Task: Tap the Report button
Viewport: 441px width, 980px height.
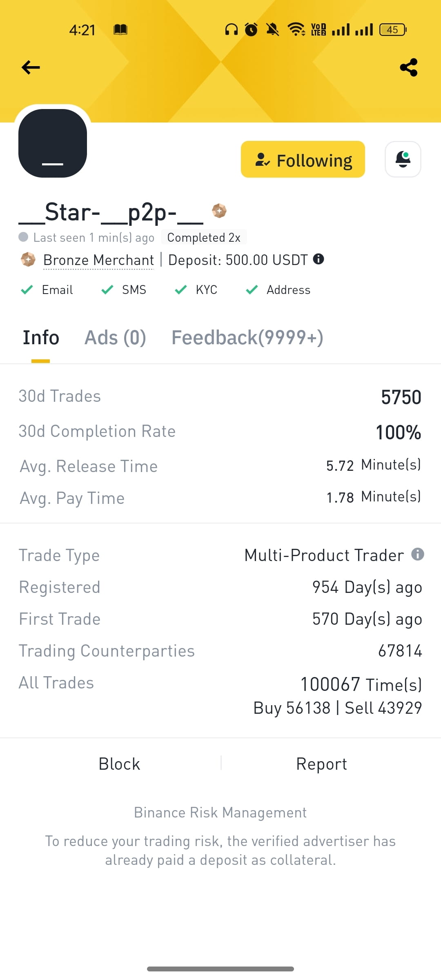Action: (x=321, y=764)
